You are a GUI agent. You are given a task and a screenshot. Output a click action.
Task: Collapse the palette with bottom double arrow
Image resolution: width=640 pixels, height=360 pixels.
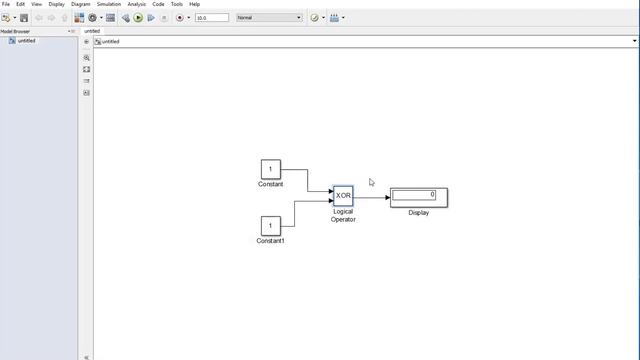click(87, 358)
